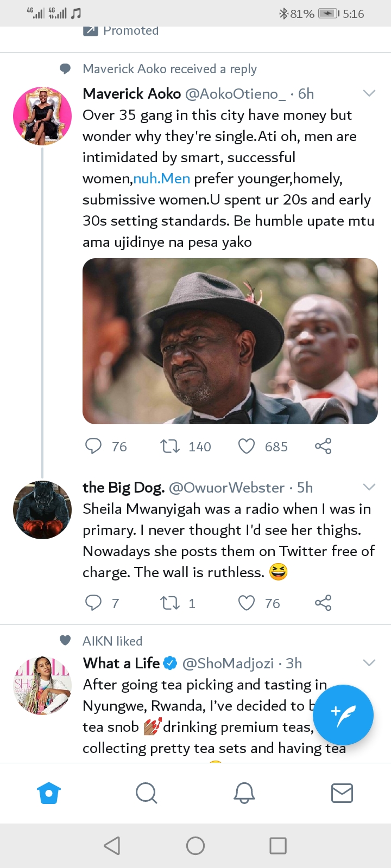Reply to Maverick Aoko's tweet
Image resolution: width=391 pixels, height=868 pixels.
(x=93, y=446)
